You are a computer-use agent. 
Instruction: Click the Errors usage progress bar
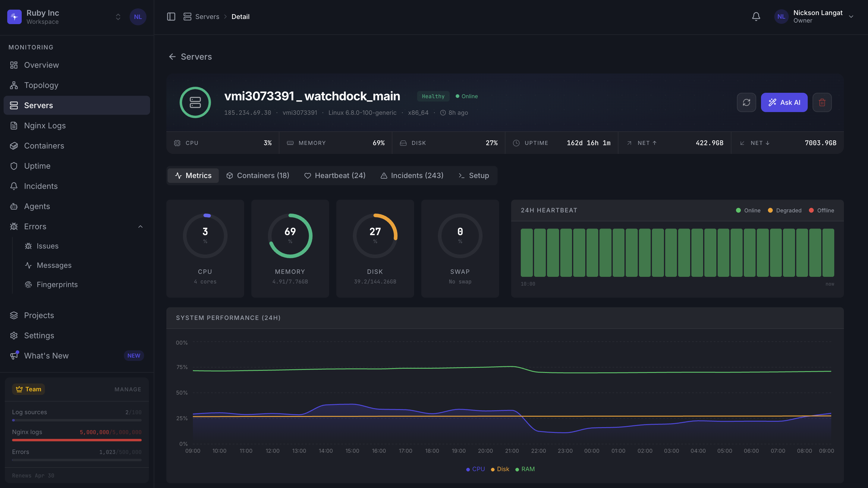(77, 460)
